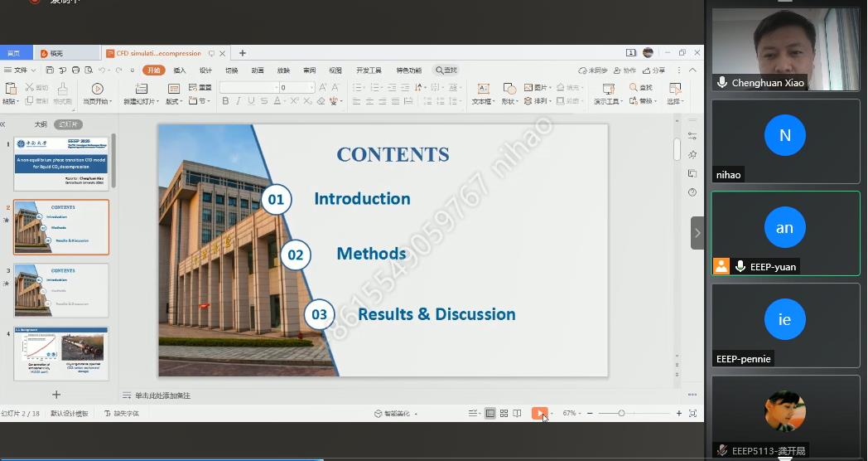Open the font size dropdown

[311, 88]
